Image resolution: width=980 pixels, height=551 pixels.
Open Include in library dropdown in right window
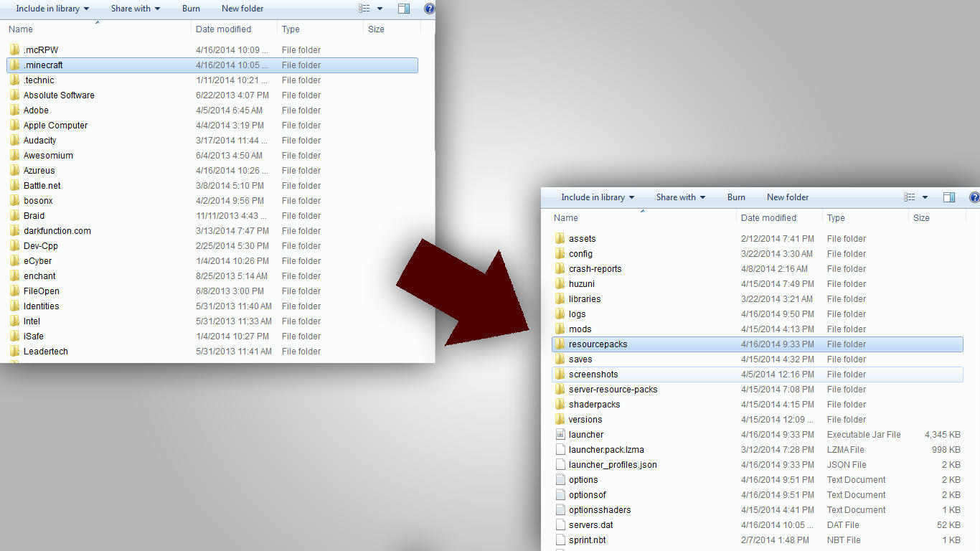pyautogui.click(x=598, y=197)
